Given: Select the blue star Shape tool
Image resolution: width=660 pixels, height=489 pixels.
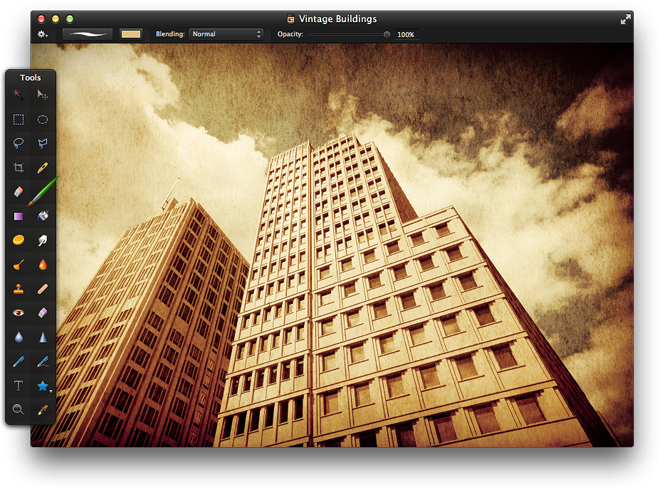Looking at the screenshot, I should [x=43, y=386].
